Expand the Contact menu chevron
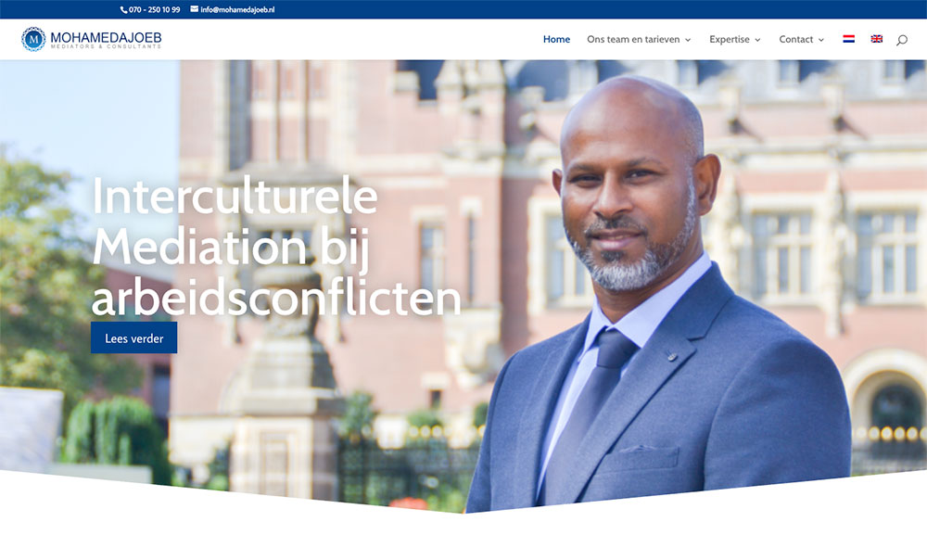Image resolution: width=927 pixels, height=560 pixels. (x=820, y=40)
